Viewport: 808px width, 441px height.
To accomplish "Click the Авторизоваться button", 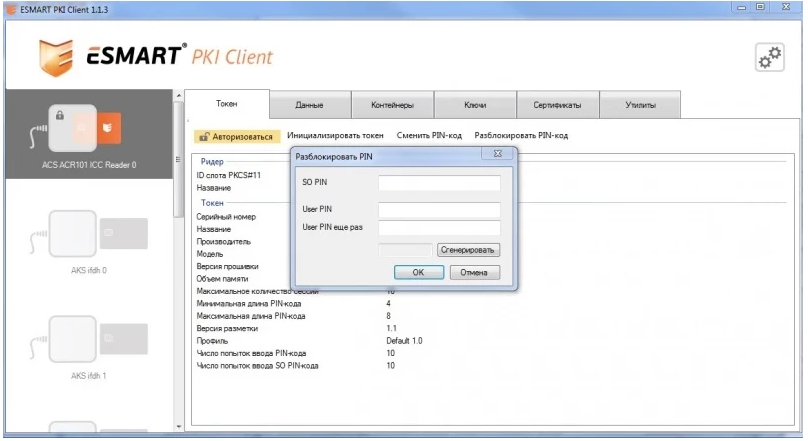I will [x=237, y=137].
